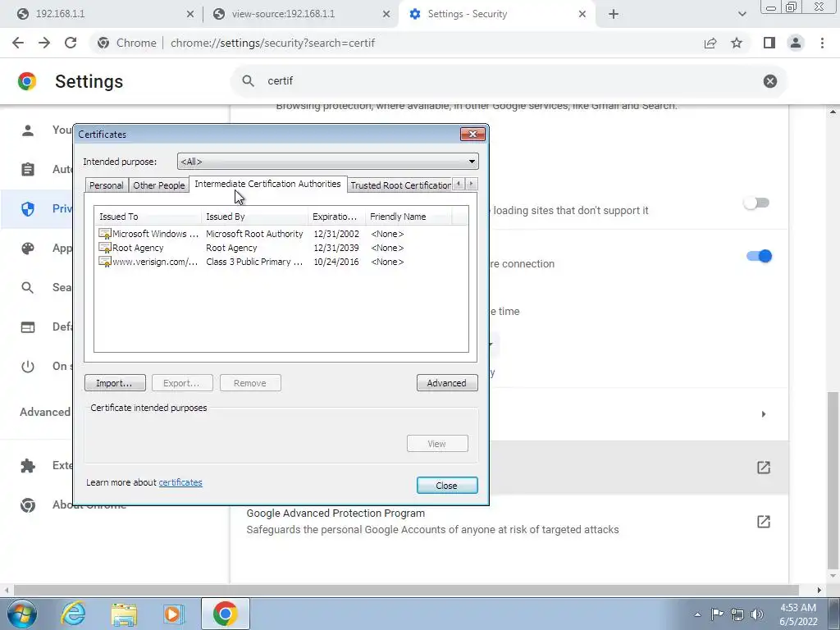Sort by the Expiration column header
This screenshot has height=630, width=840.
click(336, 217)
